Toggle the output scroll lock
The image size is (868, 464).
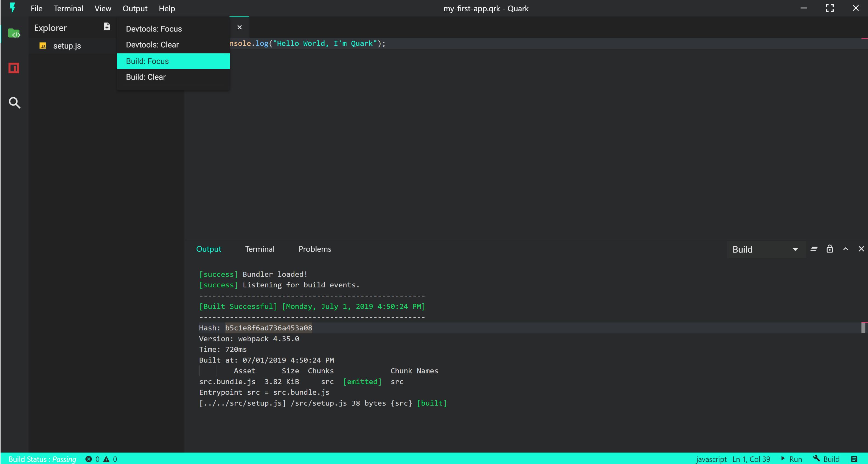830,249
